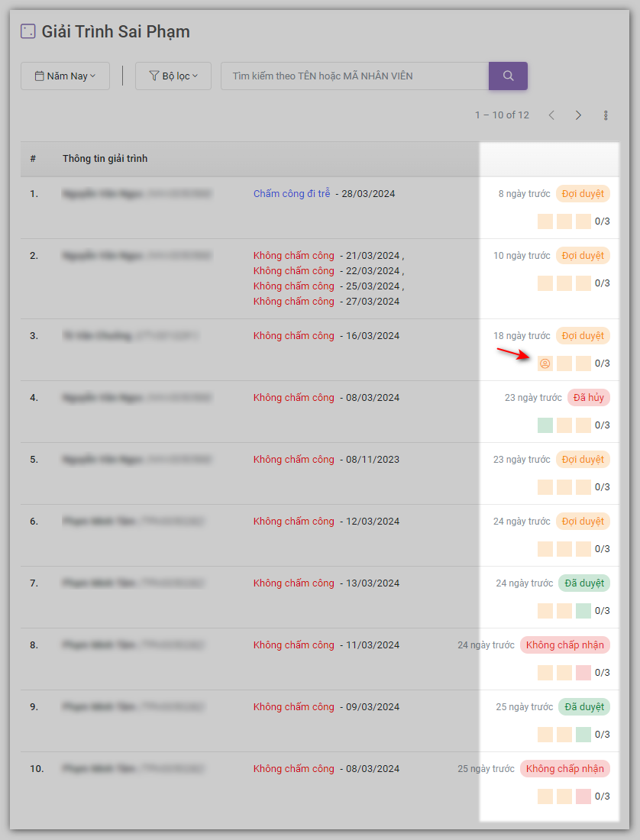640x840 pixels.
Task: Click the Không chấp nhận badge in row 8
Action: [x=565, y=645]
